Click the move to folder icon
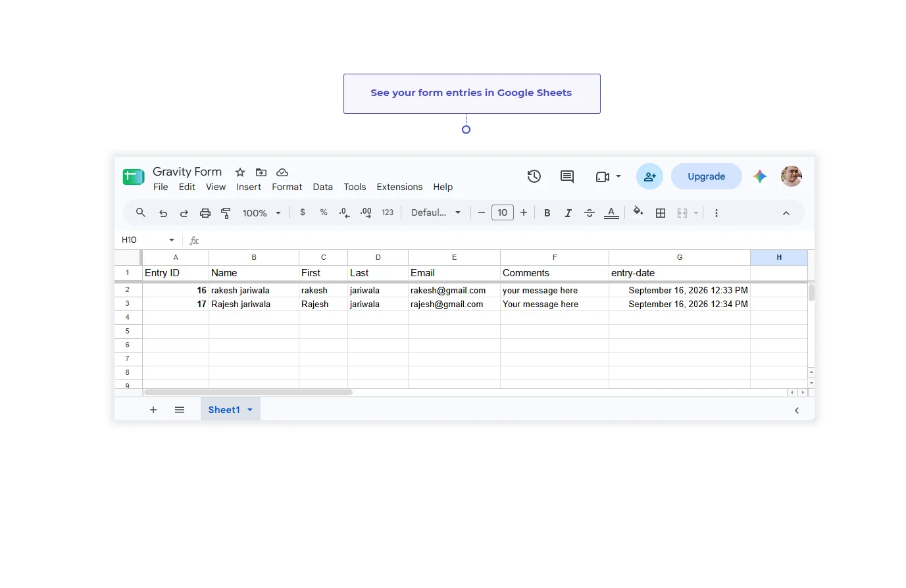Viewport: 906px width, 588px height. pyautogui.click(x=261, y=172)
